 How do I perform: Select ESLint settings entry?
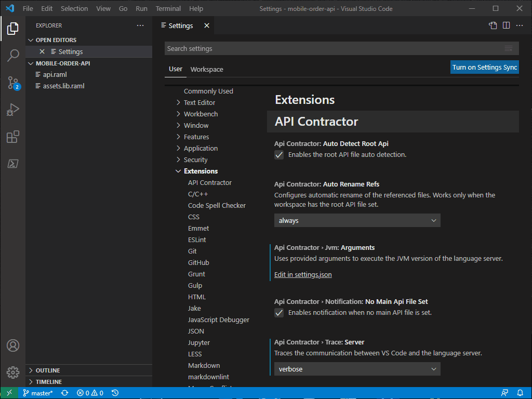(197, 240)
